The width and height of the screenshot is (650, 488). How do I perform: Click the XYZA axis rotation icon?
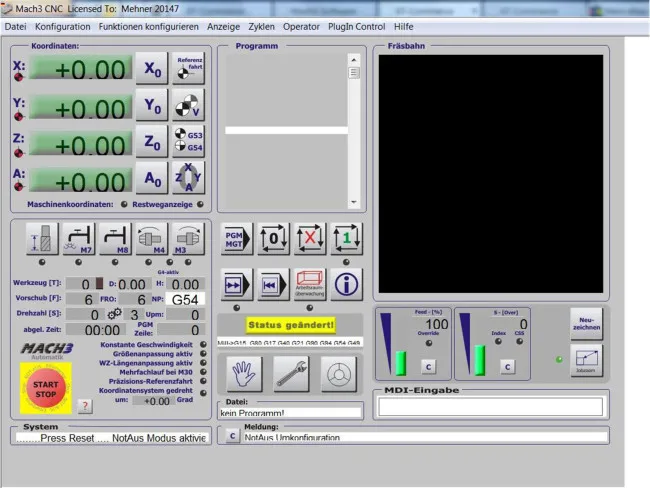point(188,178)
